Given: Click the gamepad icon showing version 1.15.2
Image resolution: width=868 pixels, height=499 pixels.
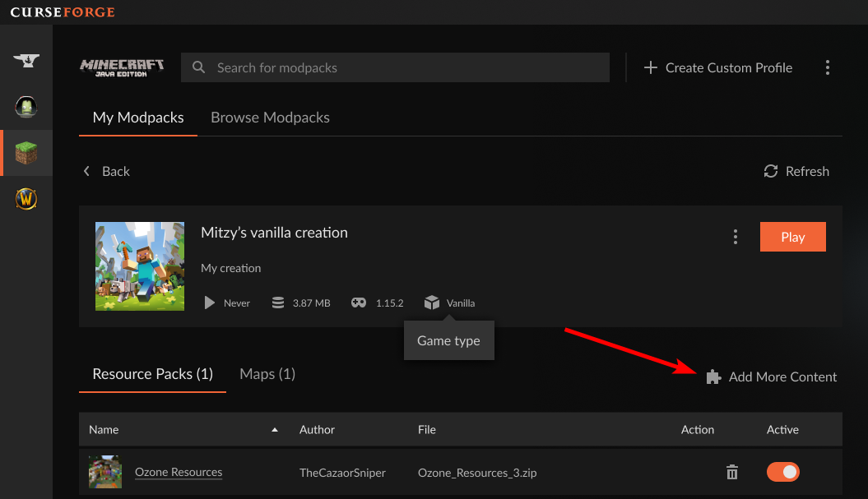Looking at the screenshot, I should 358,303.
